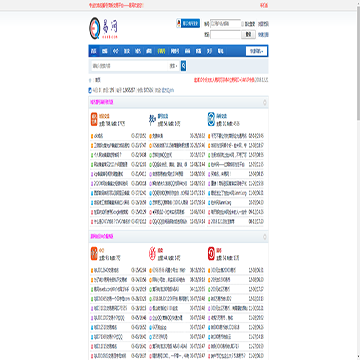The height and width of the screenshot is (360, 360).
Task: Click the small blue statistics icon
Action: pyautogui.click(x=90, y=90)
